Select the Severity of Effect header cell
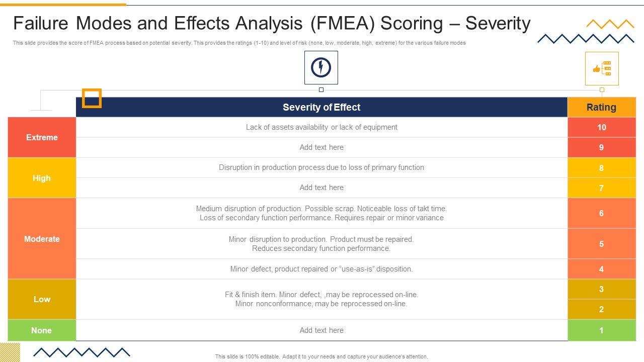 321,107
